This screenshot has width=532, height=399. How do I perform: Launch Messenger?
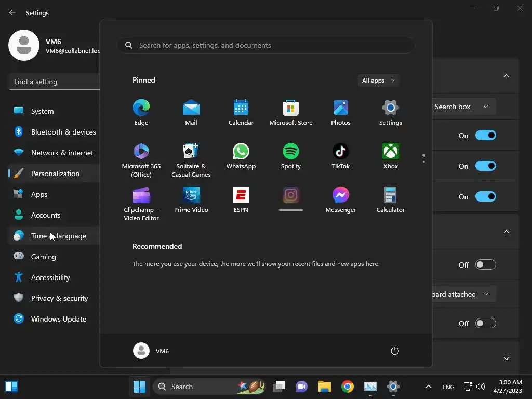(341, 200)
